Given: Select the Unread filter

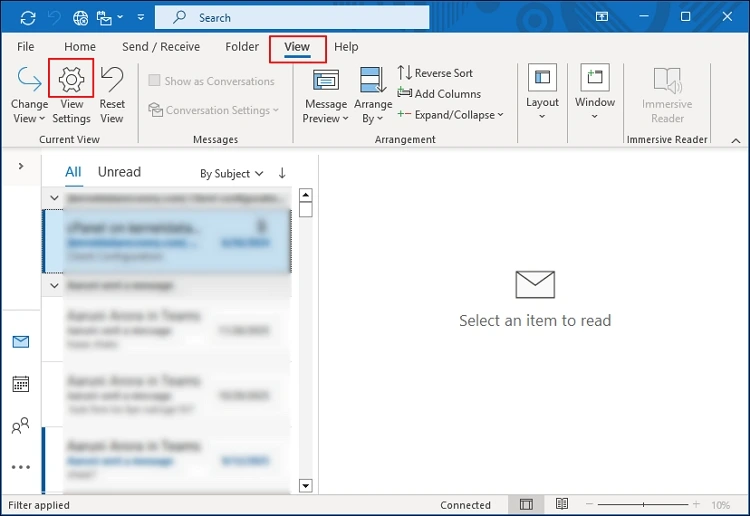Looking at the screenshot, I should (119, 172).
